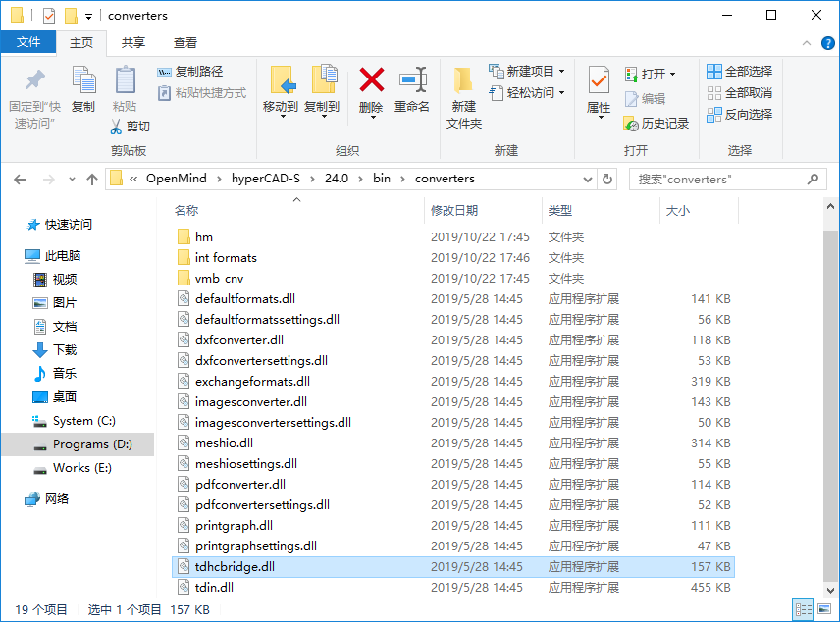Image resolution: width=840 pixels, height=622 pixels.
Task: Expand the recent locations dropdown arrow
Action: [x=72, y=180]
